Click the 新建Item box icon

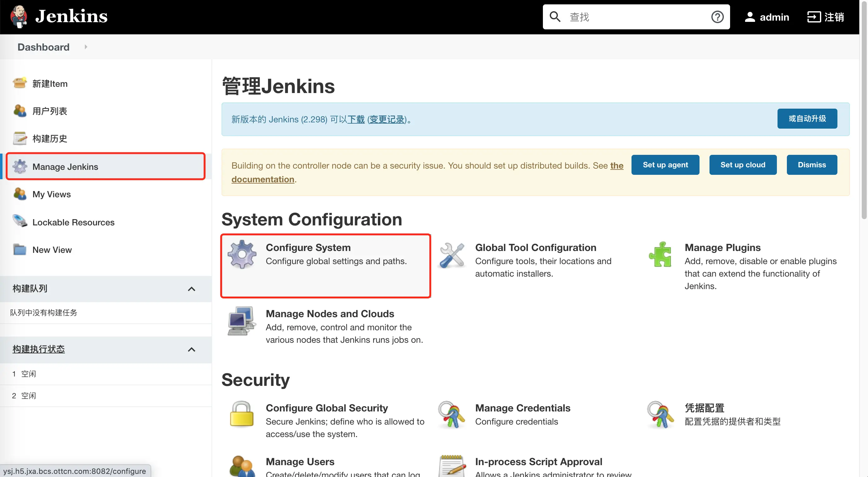coord(20,83)
